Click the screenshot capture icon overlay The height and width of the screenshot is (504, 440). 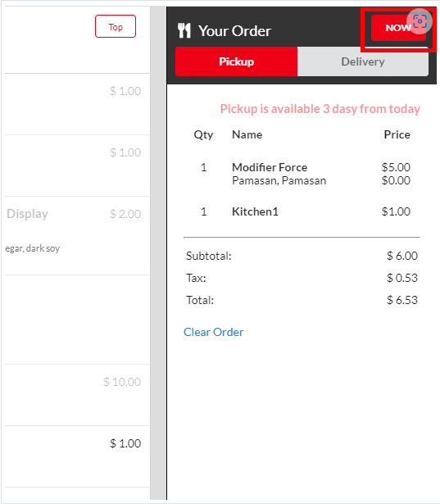[420, 21]
